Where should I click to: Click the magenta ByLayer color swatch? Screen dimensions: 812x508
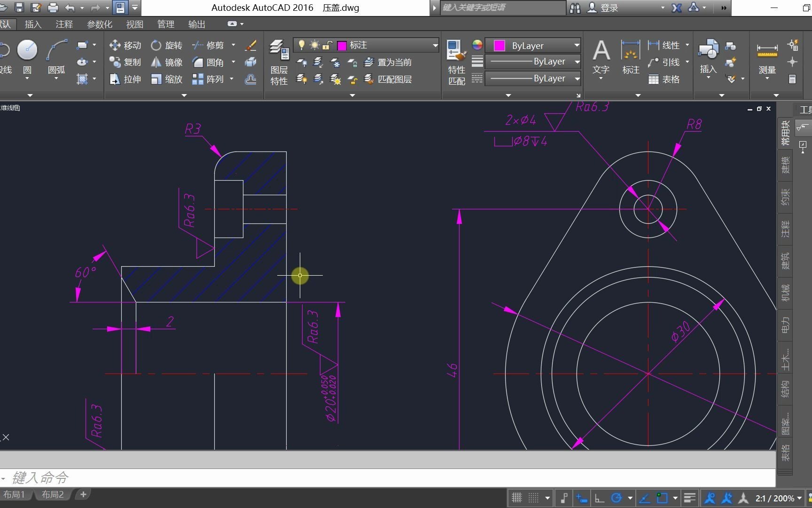pyautogui.click(x=499, y=46)
